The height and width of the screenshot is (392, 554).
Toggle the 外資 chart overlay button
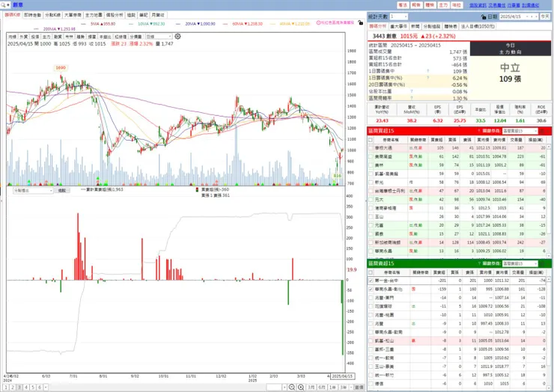point(24,37)
